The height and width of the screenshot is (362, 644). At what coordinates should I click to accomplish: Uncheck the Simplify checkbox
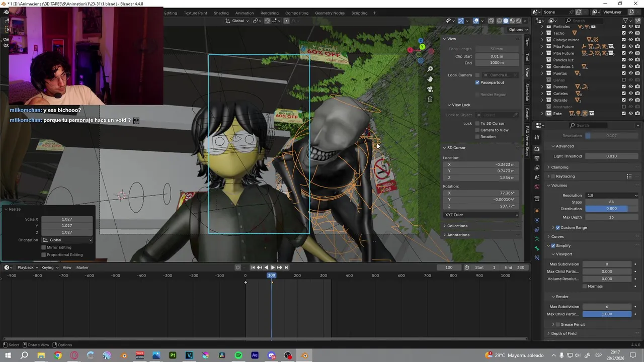pyautogui.click(x=553, y=246)
